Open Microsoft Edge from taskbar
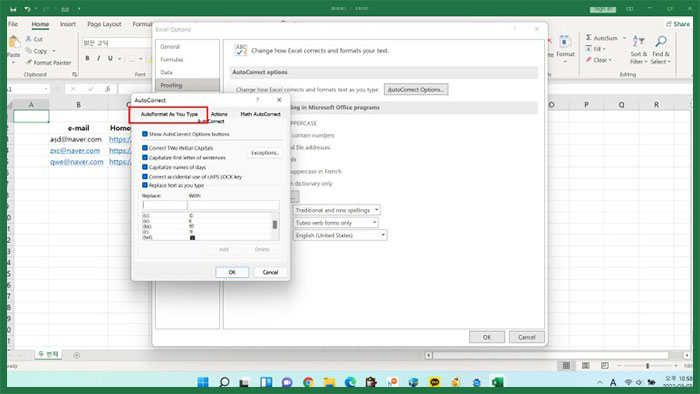700x394 pixels. [350, 382]
